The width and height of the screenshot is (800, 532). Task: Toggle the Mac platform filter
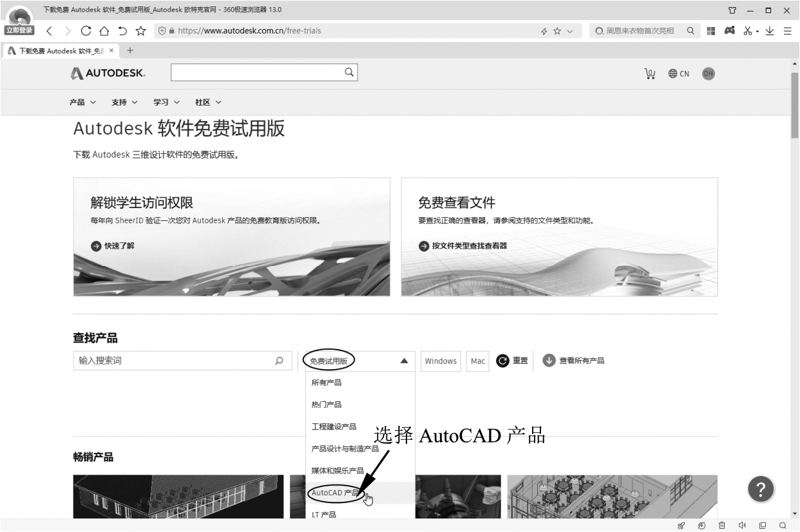pos(478,361)
